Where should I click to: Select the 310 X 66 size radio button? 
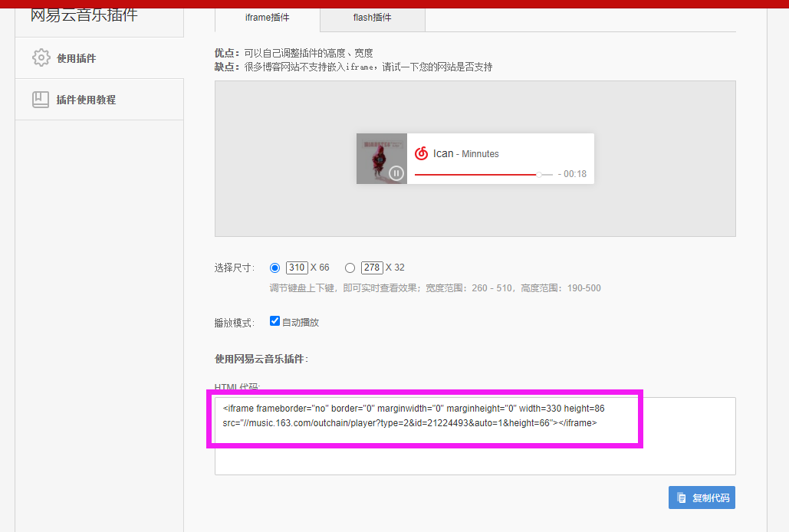click(x=275, y=268)
